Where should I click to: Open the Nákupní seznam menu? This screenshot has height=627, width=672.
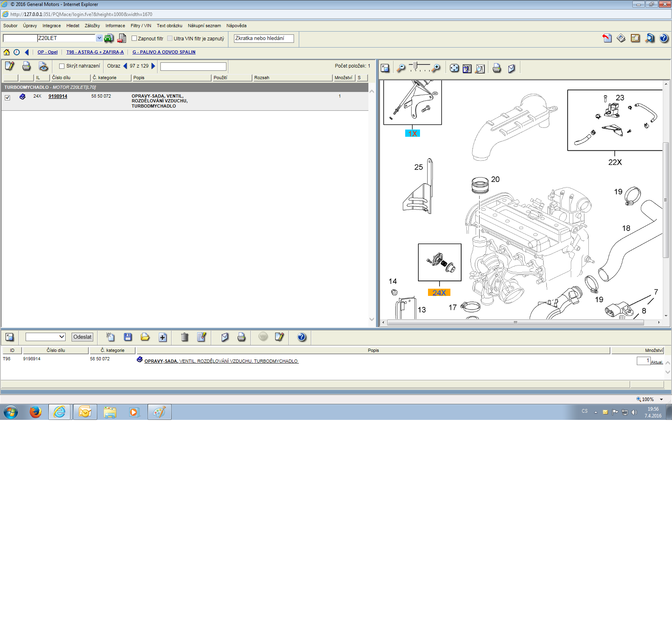204,26
